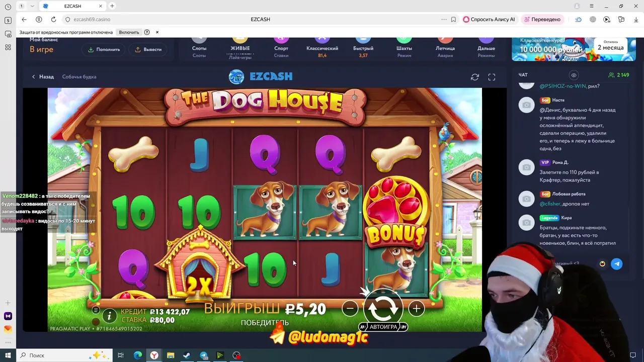Open browser extensions icon

621,19
